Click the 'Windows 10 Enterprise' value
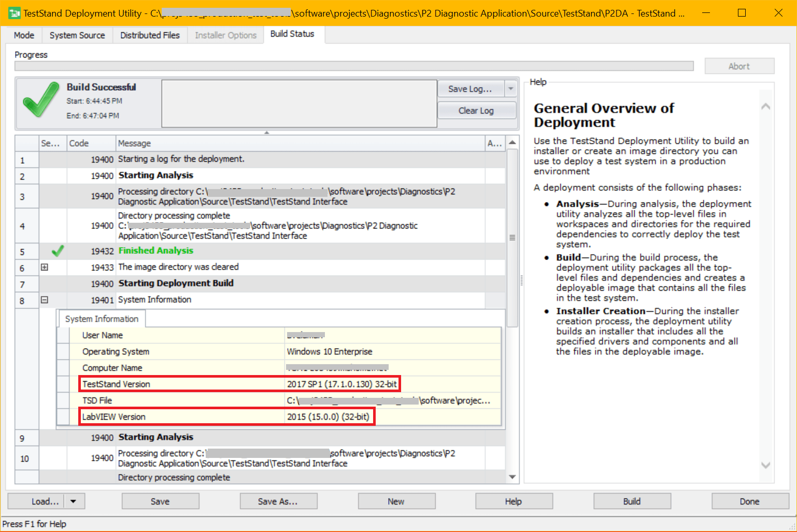Screen dimensions: 797x532 330,352
